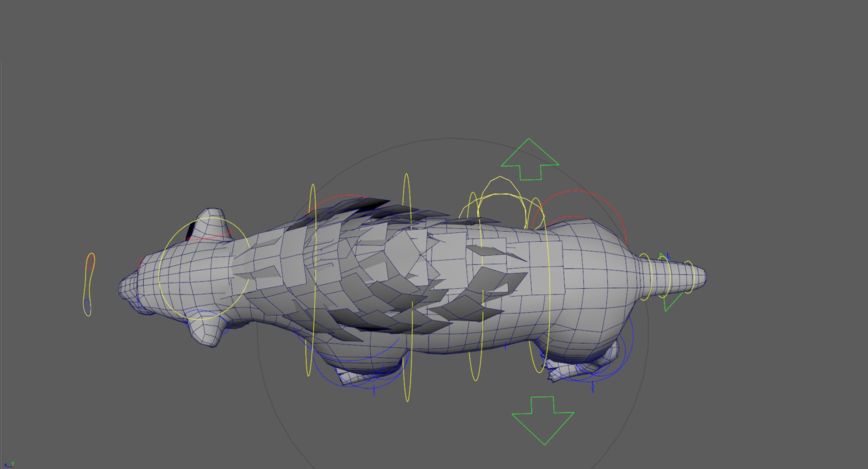868x469 pixels.
Task: Select the green down-arrow rig control
Action: pos(543,421)
